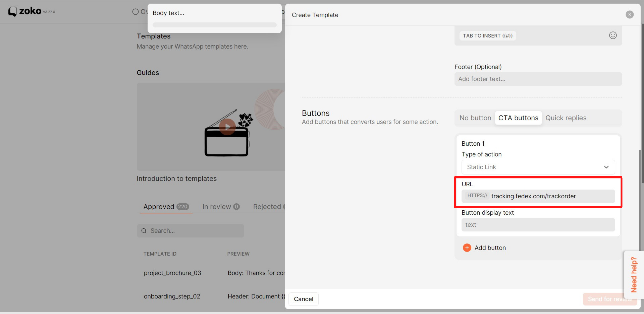Open the emoji picker smiley icon
This screenshot has height=314, width=644.
click(613, 35)
